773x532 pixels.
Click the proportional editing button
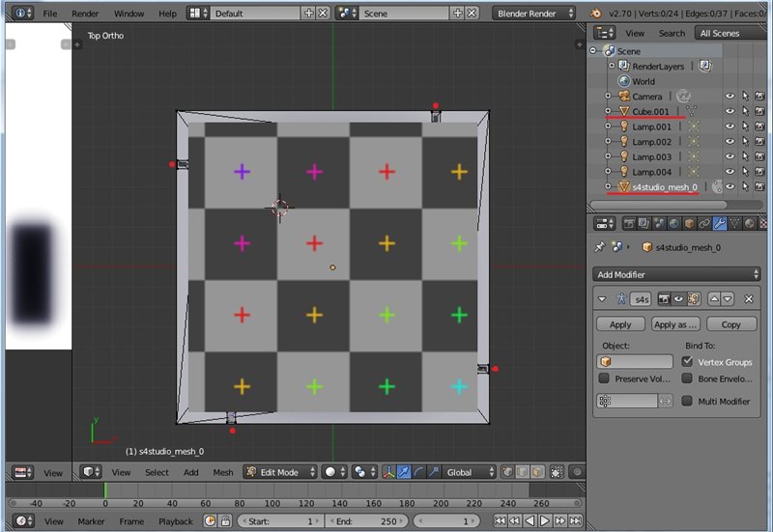pyautogui.click(x=577, y=472)
